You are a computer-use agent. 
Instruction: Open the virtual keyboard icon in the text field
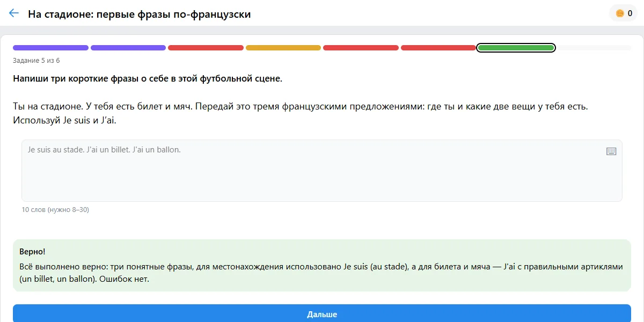pos(611,151)
